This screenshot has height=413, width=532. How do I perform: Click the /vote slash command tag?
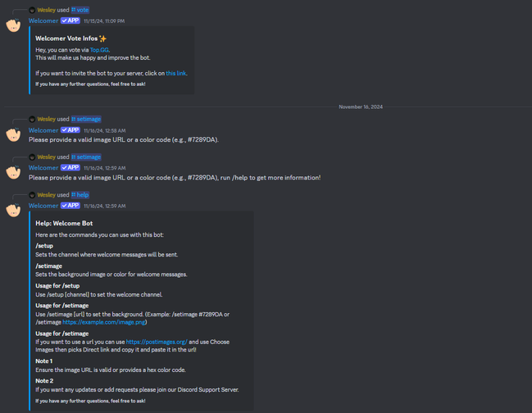tap(80, 10)
